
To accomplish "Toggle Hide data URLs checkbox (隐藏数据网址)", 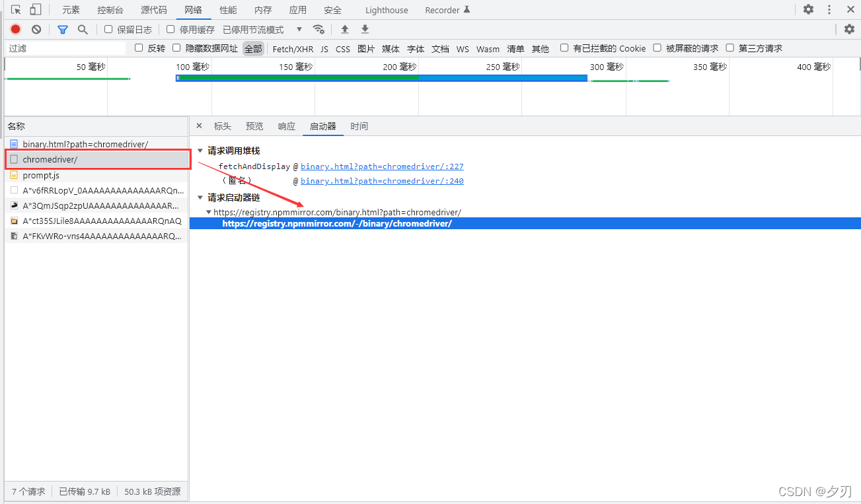I will 176,48.
